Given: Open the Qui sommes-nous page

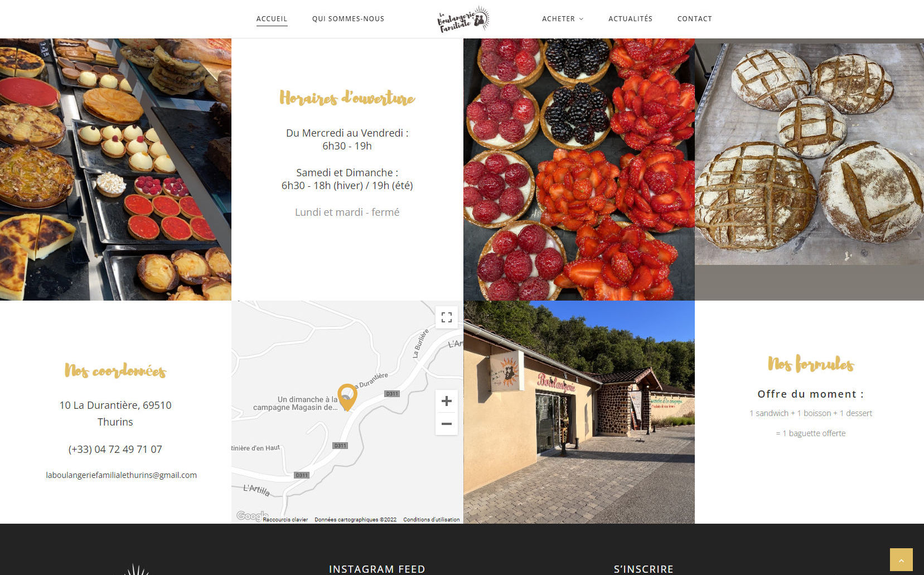Looking at the screenshot, I should point(348,19).
